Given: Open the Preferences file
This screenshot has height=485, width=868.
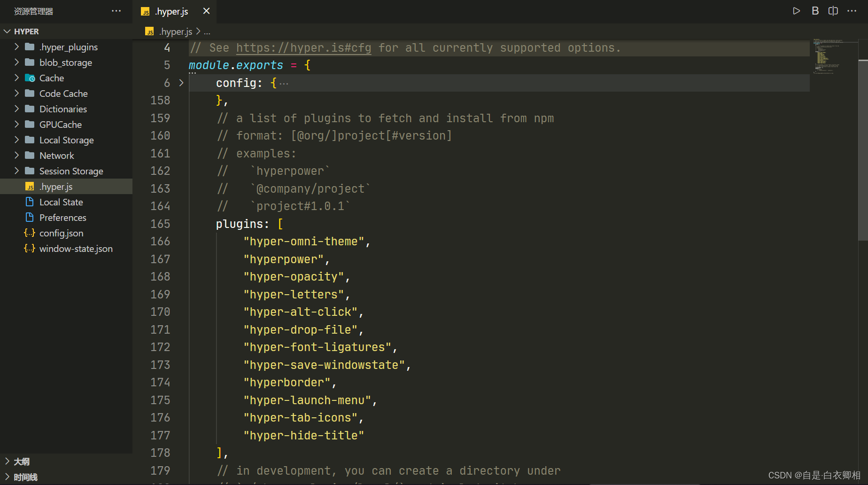Looking at the screenshot, I should pyautogui.click(x=66, y=218).
